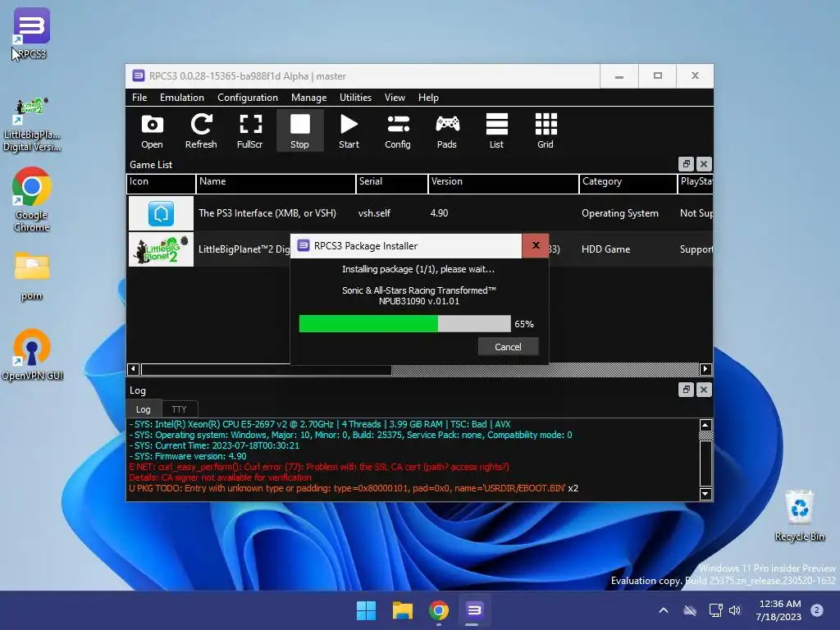Open the File menu
The width and height of the screenshot is (840, 630).
click(139, 98)
